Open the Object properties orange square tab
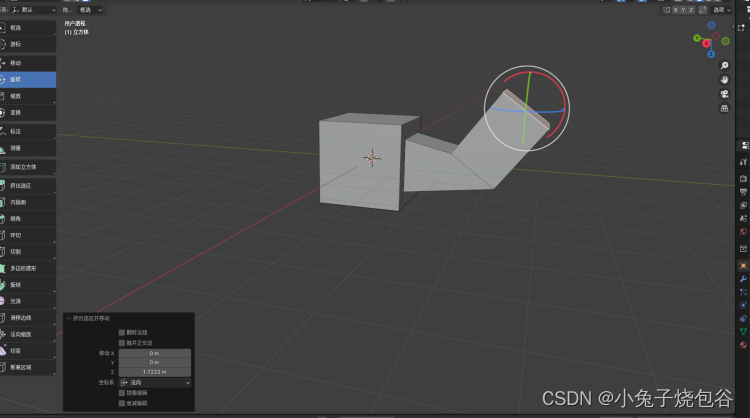Viewport: 750px width, 418px height. point(743,265)
